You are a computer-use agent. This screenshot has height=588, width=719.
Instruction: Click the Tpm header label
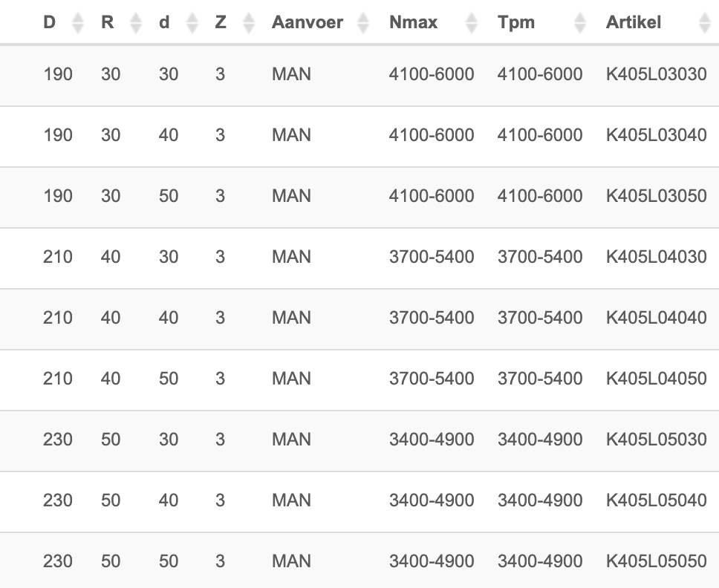(x=516, y=22)
